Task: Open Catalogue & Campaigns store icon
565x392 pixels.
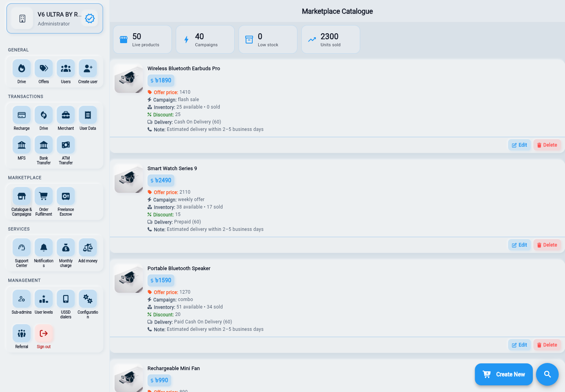Action: coord(22,196)
